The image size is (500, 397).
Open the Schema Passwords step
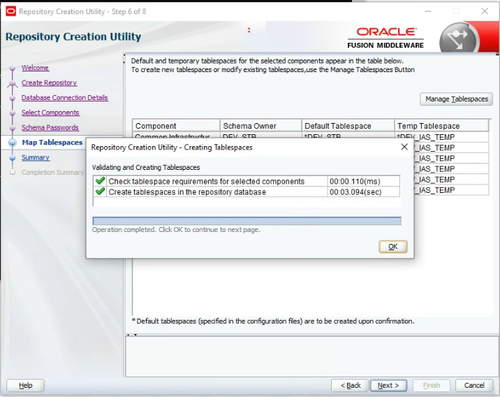[x=50, y=128]
